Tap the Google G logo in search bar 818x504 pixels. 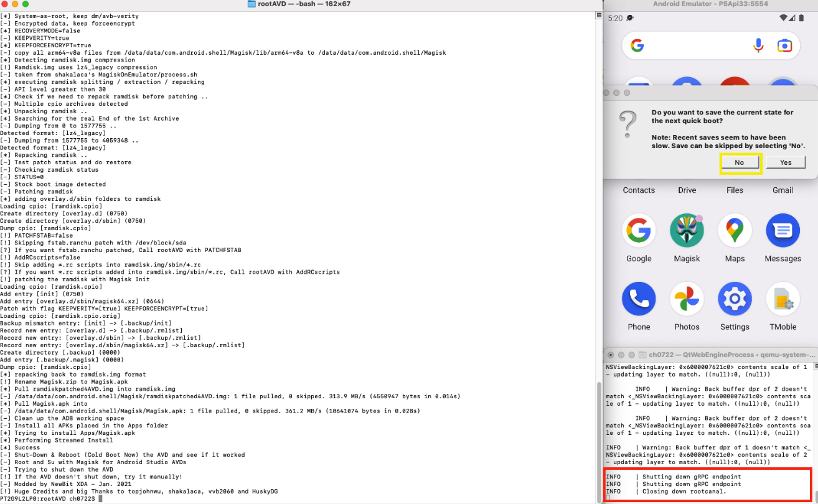[637, 45]
